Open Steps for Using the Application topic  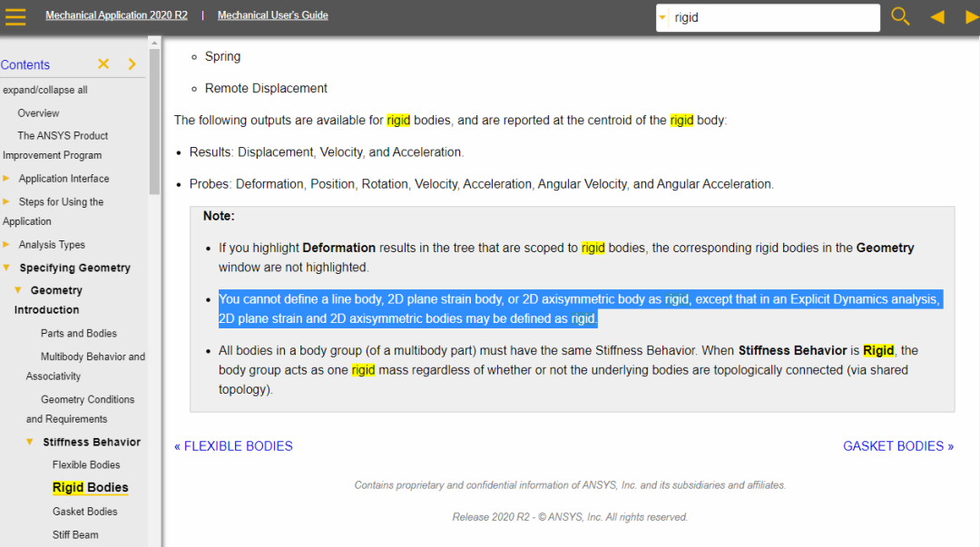pyautogui.click(x=54, y=211)
